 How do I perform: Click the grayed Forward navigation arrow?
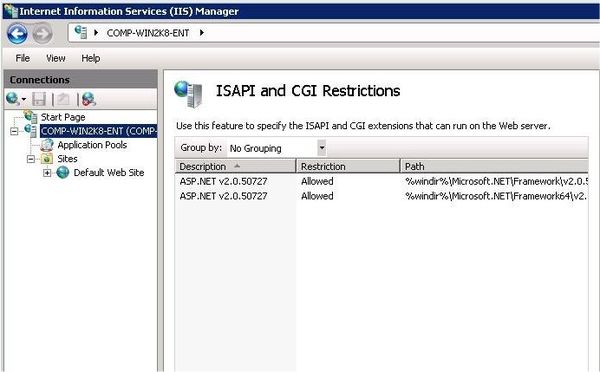(x=42, y=34)
